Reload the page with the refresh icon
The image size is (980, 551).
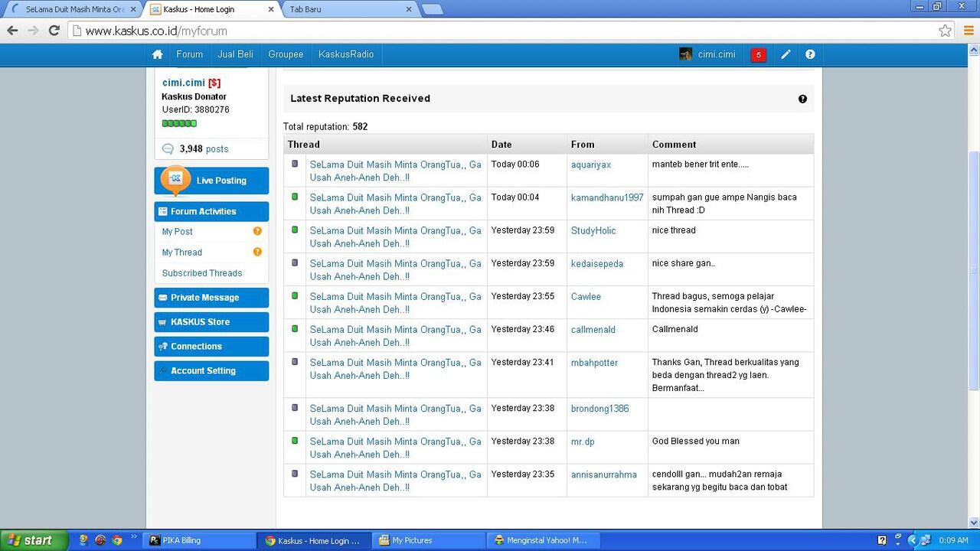coord(54,31)
